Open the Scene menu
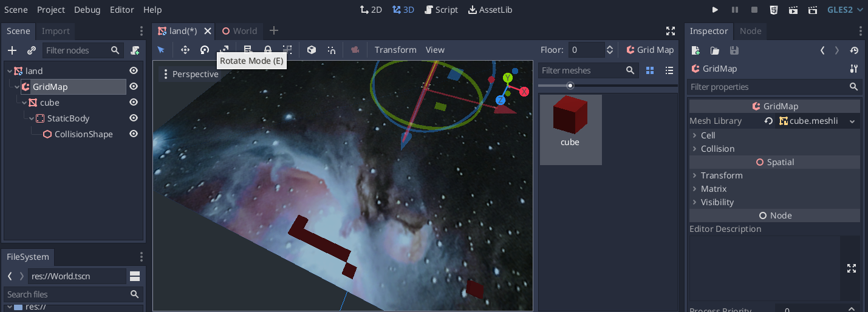868x312 pixels. tap(16, 10)
